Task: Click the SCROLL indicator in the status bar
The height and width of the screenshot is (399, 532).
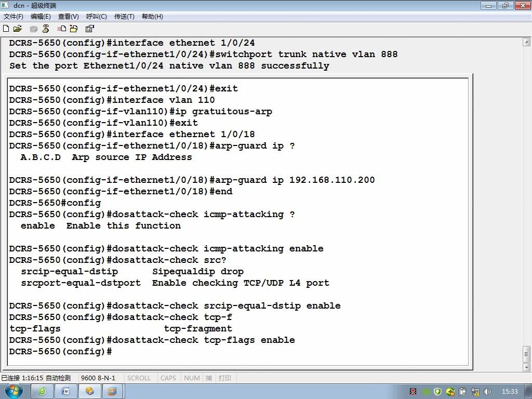Action: click(x=139, y=378)
